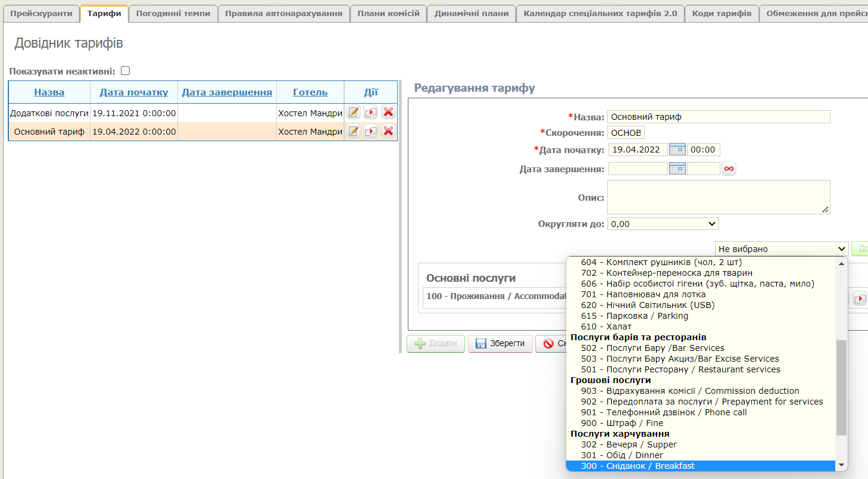The height and width of the screenshot is (479, 868).
Task: Open calendar picker for Дата завершення
Action: click(x=677, y=169)
